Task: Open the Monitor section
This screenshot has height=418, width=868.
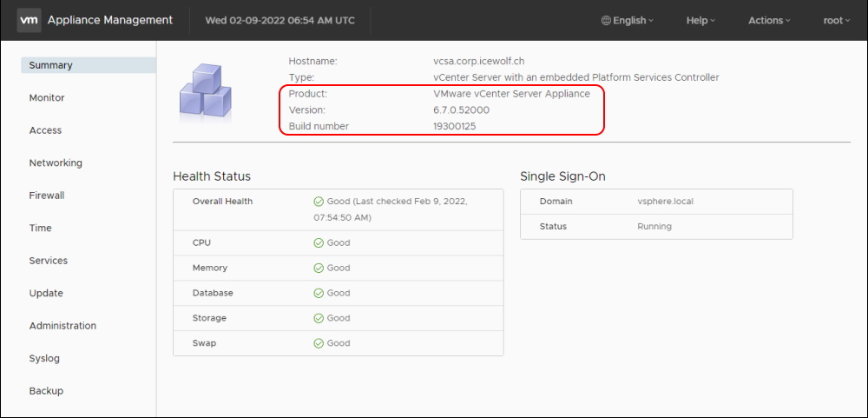Action: pos(47,97)
